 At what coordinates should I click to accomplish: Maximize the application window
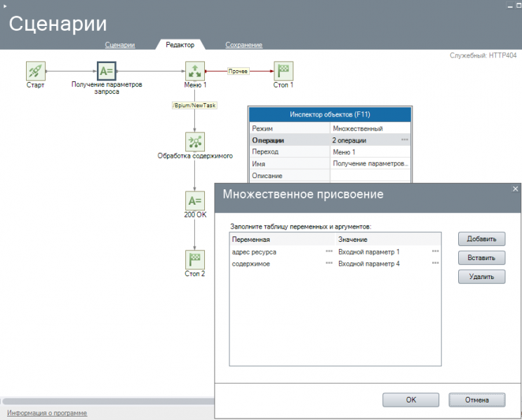click(518, 6)
